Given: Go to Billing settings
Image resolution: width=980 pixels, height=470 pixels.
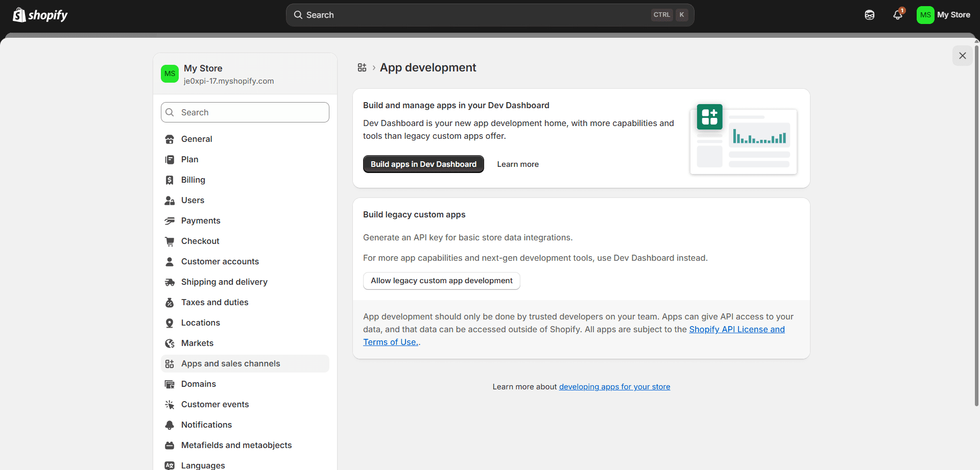Looking at the screenshot, I should 245,180.
